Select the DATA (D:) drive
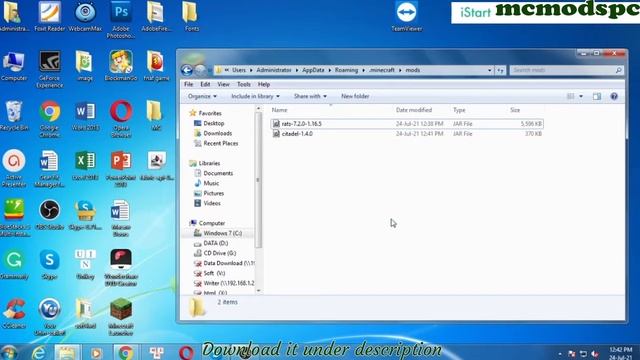Image resolution: width=640 pixels, height=360 pixels. pyautogui.click(x=216, y=243)
